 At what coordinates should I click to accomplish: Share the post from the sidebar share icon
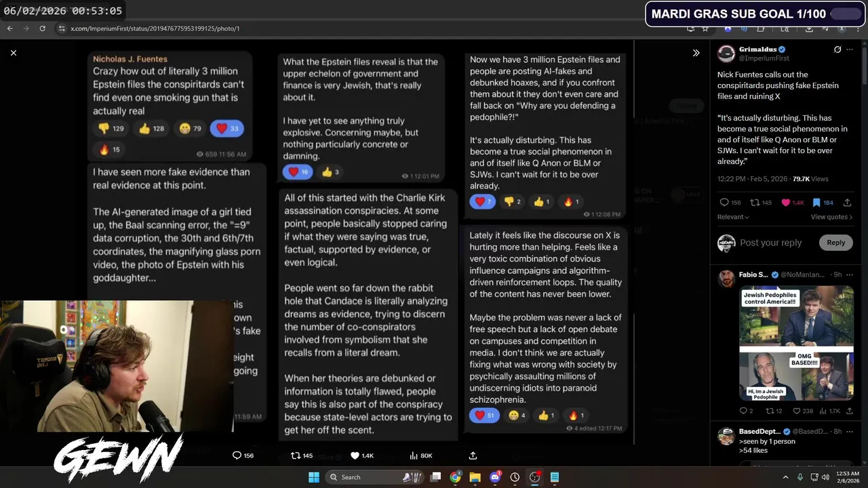pos(848,202)
